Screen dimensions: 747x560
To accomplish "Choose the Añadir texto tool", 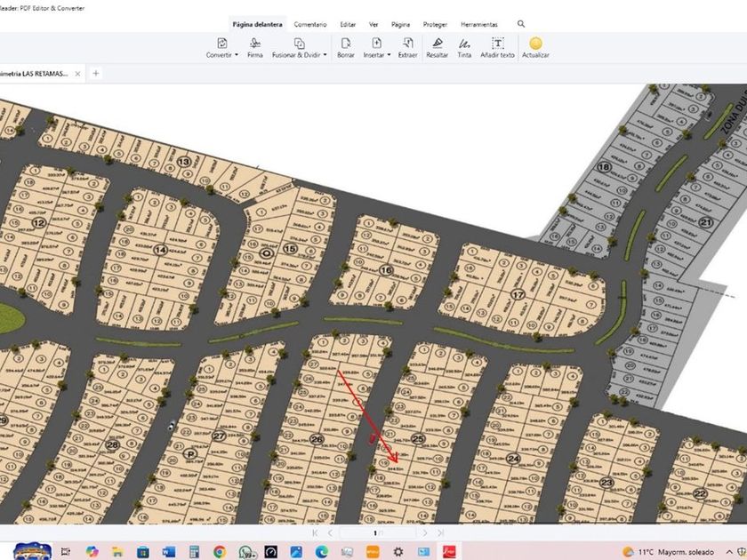I will pos(497,43).
